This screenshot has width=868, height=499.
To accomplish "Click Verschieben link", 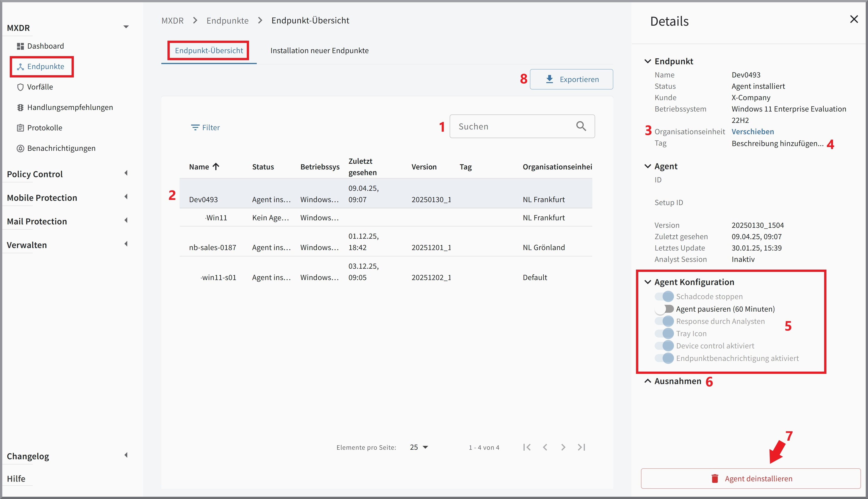I will pos(753,132).
